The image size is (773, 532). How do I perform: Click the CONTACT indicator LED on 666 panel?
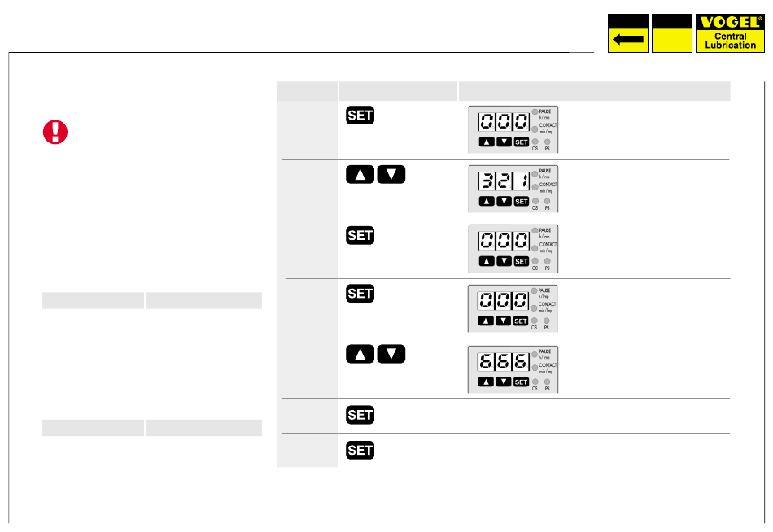coord(535,368)
